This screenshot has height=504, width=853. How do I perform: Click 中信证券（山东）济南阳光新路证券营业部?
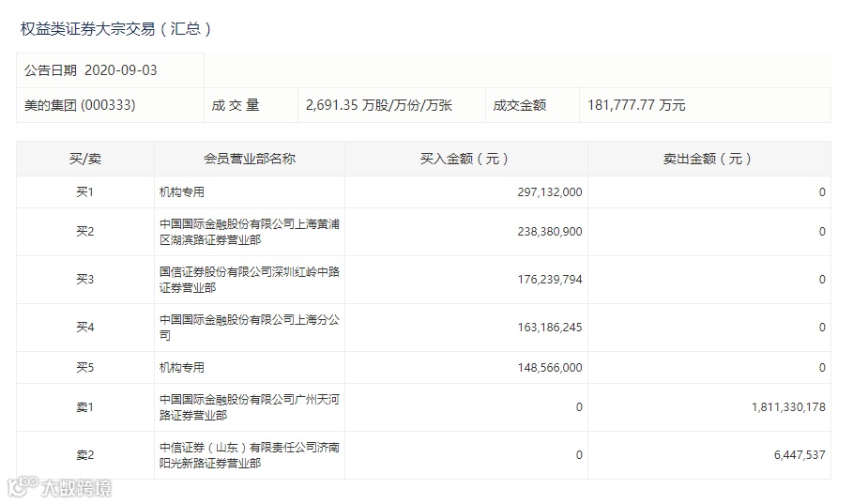click(x=250, y=455)
